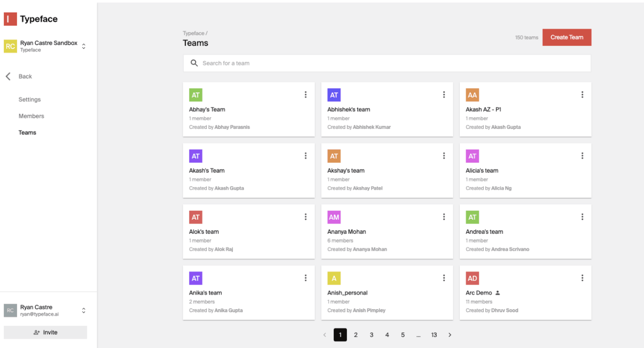The height and width of the screenshot is (348, 644).
Task: Go back using the Back arrow
Action: click(8, 76)
